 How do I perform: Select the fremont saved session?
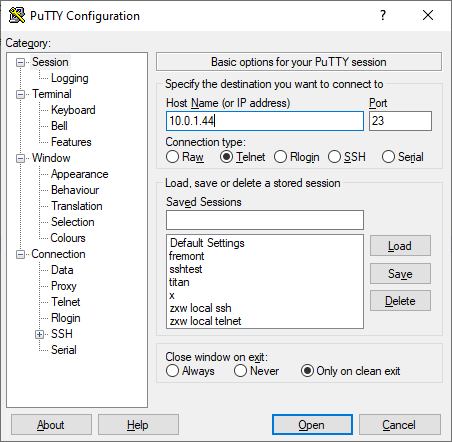(x=187, y=256)
